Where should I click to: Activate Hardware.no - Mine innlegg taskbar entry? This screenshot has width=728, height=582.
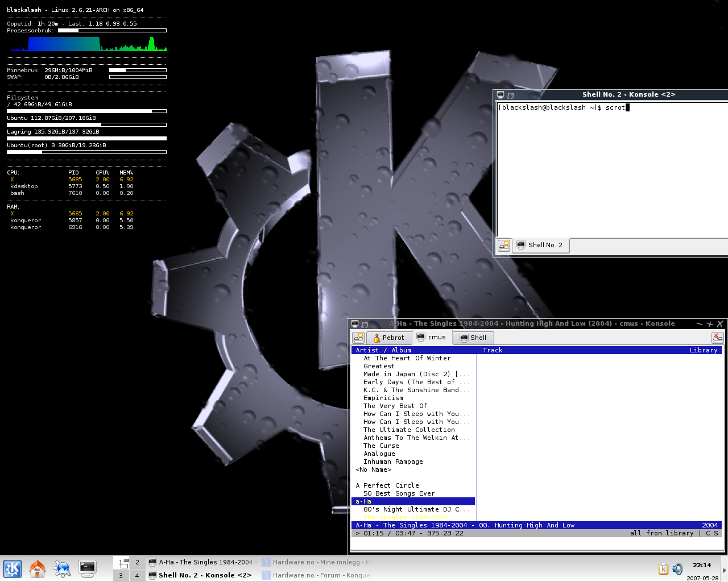(x=316, y=562)
